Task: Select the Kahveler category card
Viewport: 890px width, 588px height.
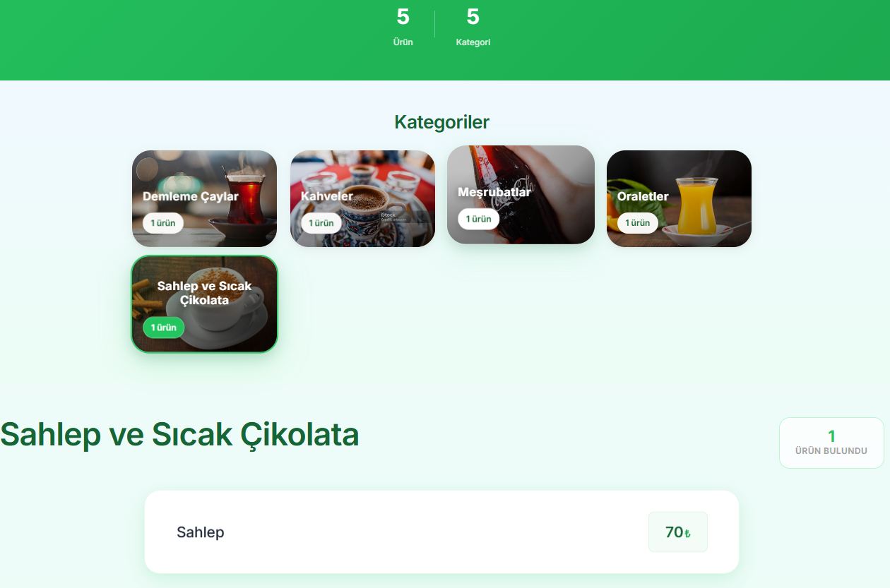Action: (x=362, y=198)
